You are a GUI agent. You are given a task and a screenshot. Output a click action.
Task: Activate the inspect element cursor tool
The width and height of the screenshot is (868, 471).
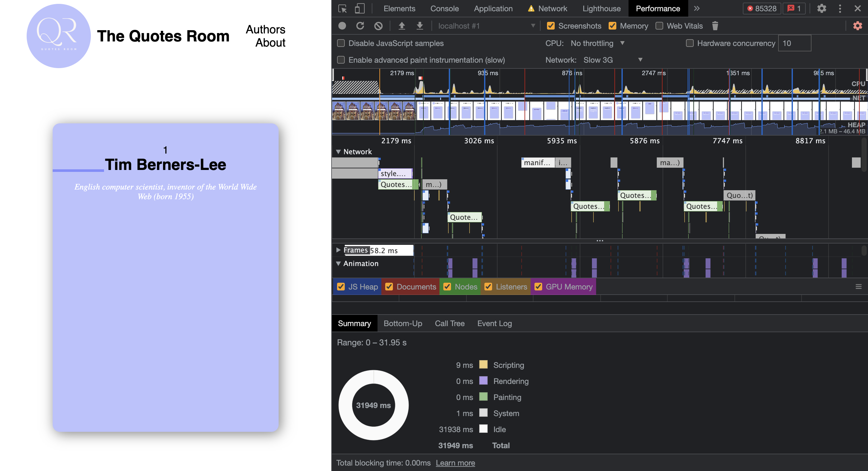(x=342, y=8)
